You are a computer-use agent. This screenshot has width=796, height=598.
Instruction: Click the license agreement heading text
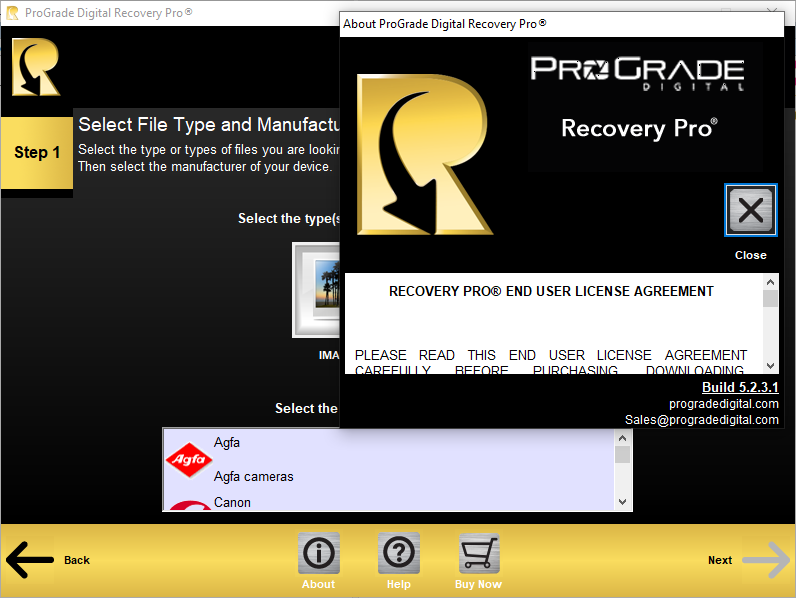coord(551,291)
